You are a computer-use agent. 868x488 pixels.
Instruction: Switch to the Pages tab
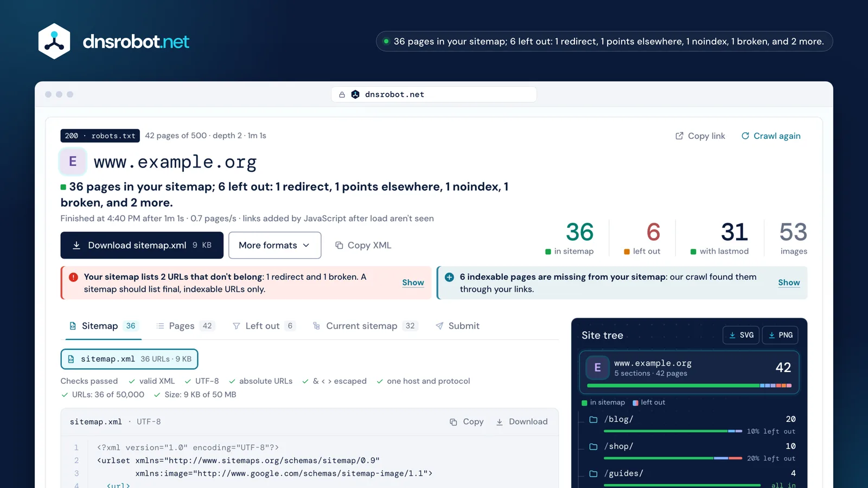pyautogui.click(x=185, y=326)
